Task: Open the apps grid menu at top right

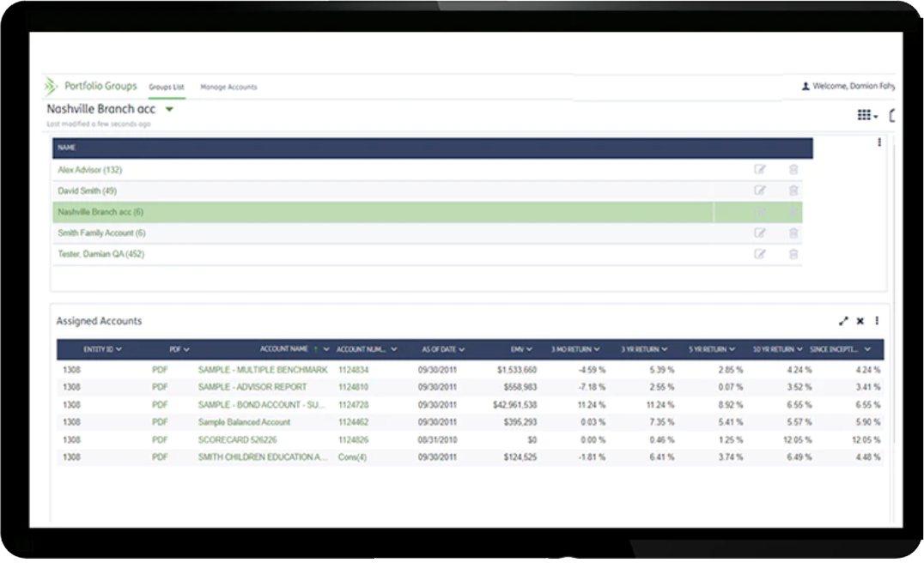Action: pyautogui.click(x=865, y=114)
